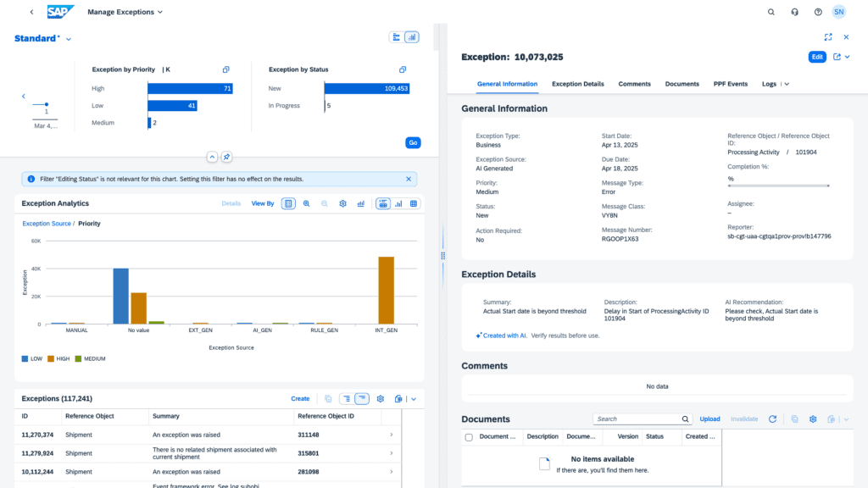This screenshot has width=868, height=488.
Task: Click the Documents search field
Action: coord(636,419)
